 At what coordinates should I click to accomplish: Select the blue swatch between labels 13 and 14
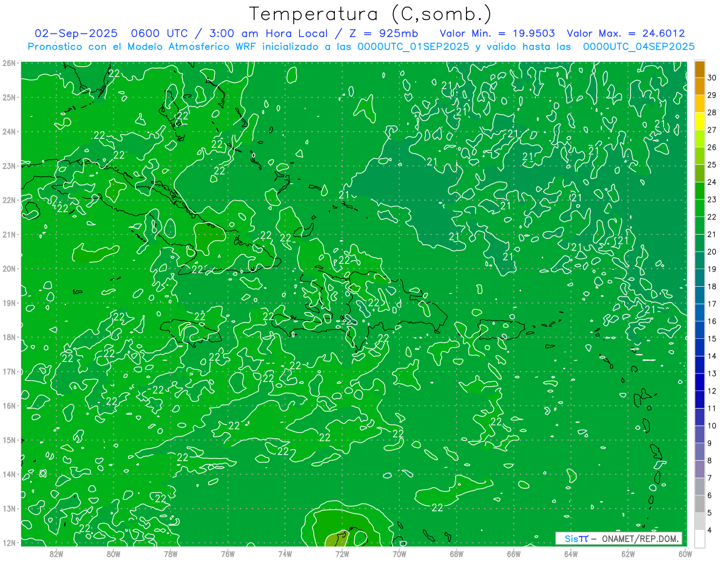pos(699,364)
